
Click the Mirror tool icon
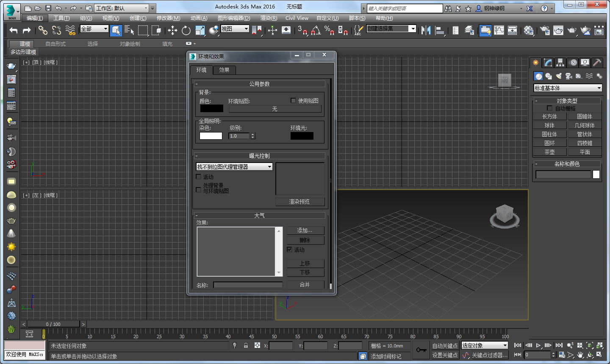click(x=426, y=30)
